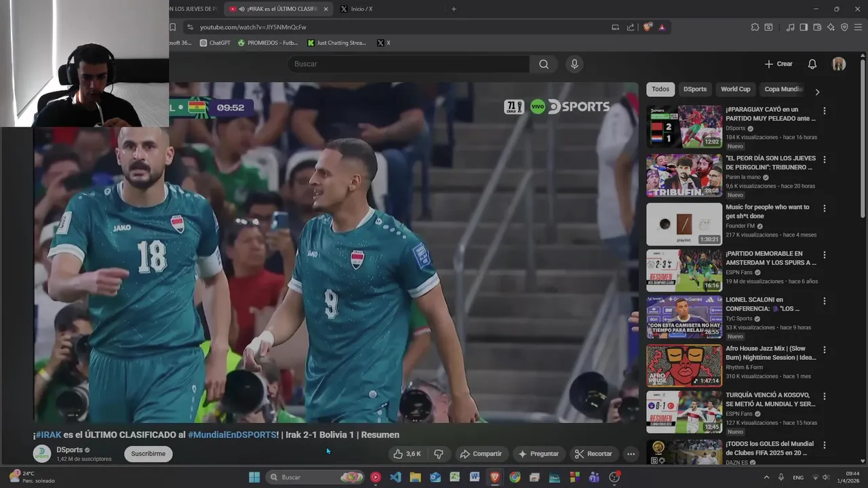Image resolution: width=868 pixels, height=488 pixels.
Task: Open the #IRAK hashtag link in title
Action: [48, 434]
